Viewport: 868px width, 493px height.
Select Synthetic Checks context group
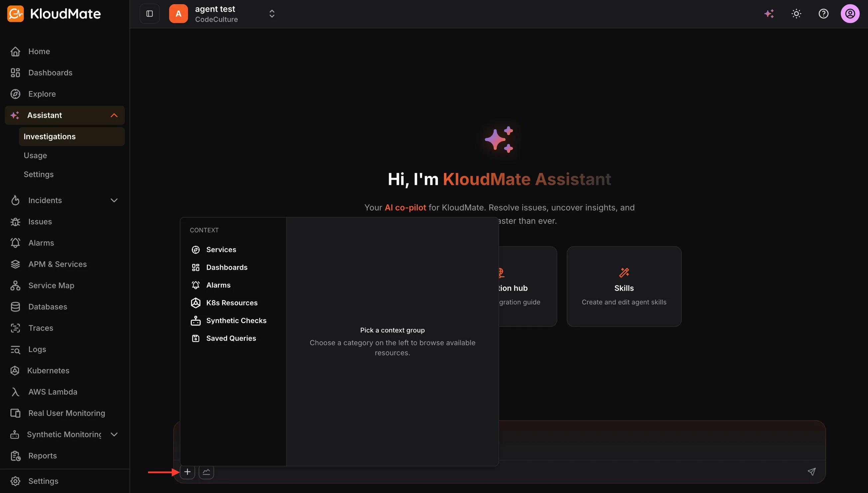pos(233,321)
